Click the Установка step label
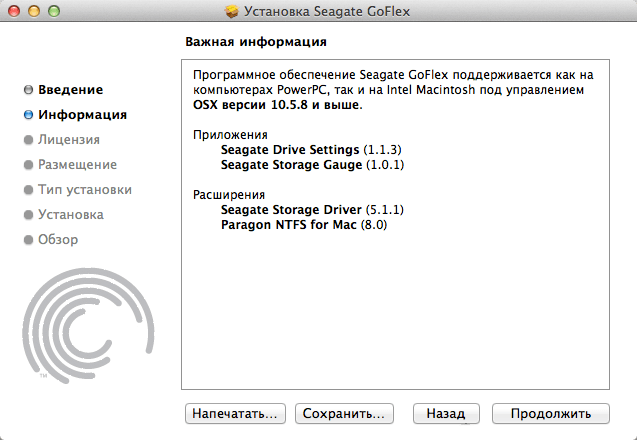 71,215
